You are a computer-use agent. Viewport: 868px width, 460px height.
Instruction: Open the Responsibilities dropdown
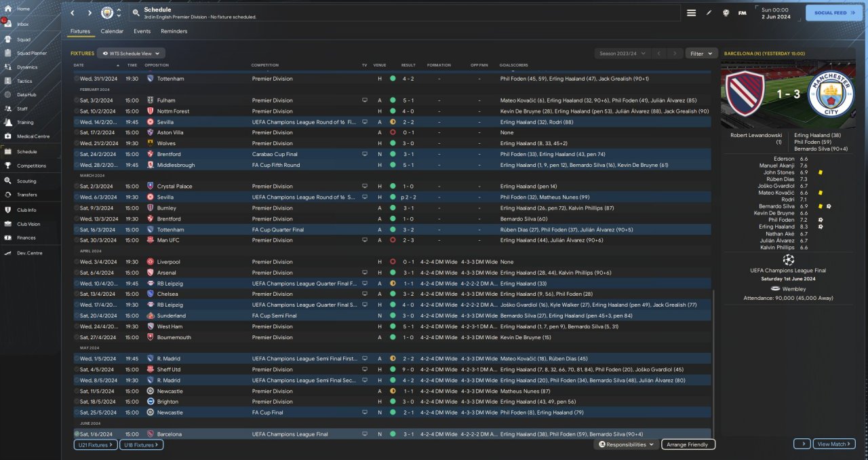coord(627,444)
